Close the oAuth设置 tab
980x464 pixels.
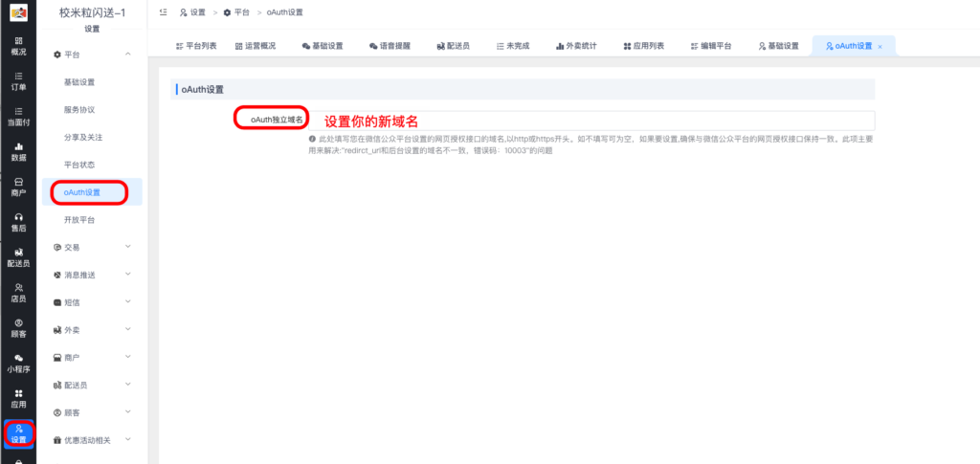click(880, 46)
